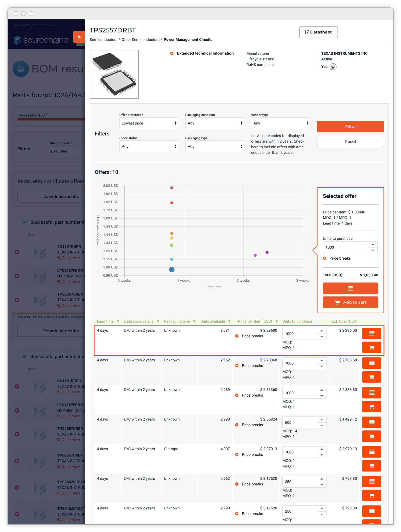Click the orange Filter button
The height and width of the screenshot is (532, 401).
pos(350,126)
